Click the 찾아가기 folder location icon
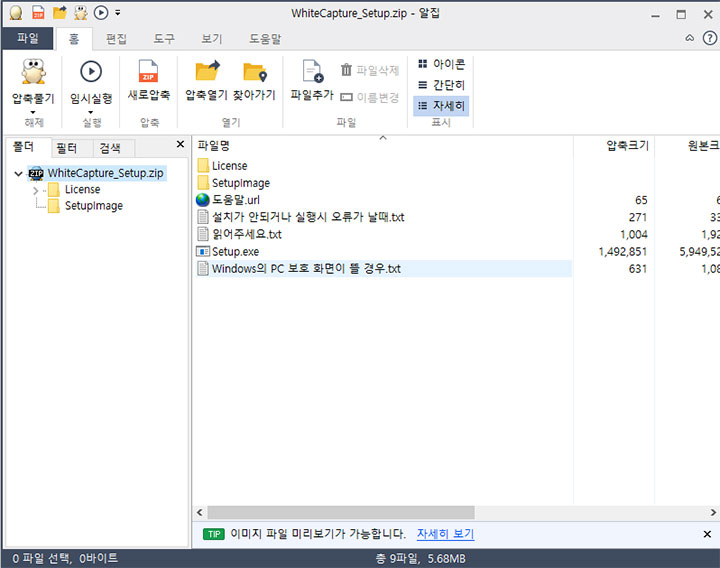The width and height of the screenshot is (720, 568). [255, 72]
